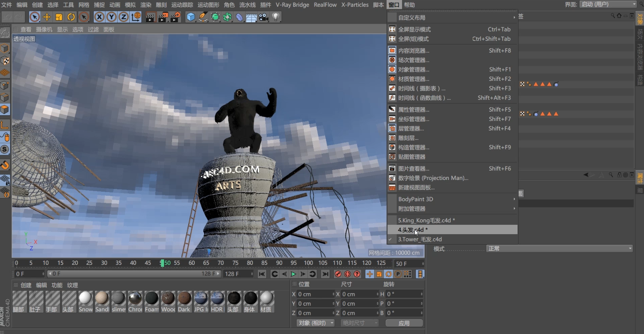Screen dimensions: 644x334
Task: Select the Rotate tool
Action: (x=71, y=17)
